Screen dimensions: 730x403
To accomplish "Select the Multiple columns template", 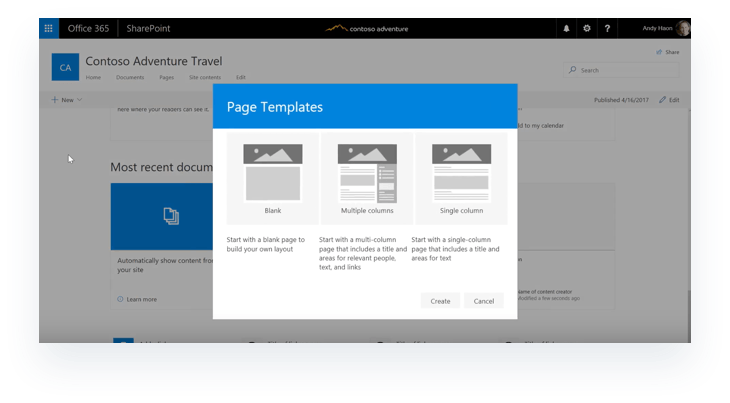I will tap(367, 179).
